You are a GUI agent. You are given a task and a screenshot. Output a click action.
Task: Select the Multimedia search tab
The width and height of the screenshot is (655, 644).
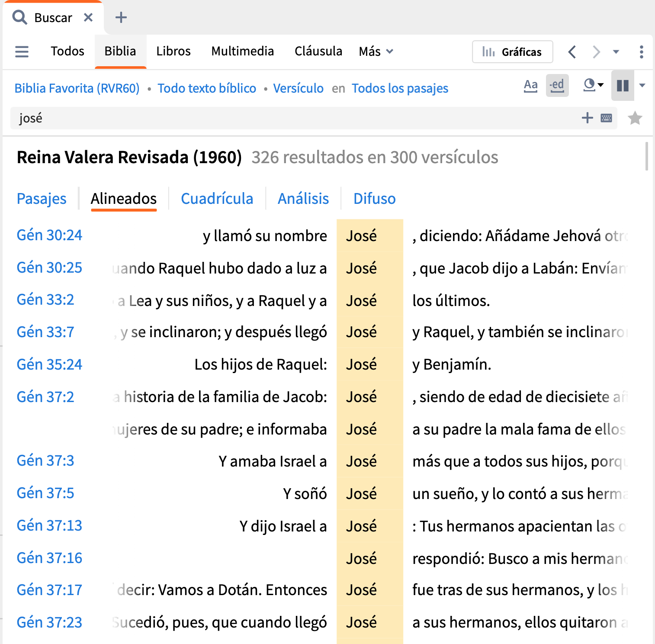pos(243,51)
